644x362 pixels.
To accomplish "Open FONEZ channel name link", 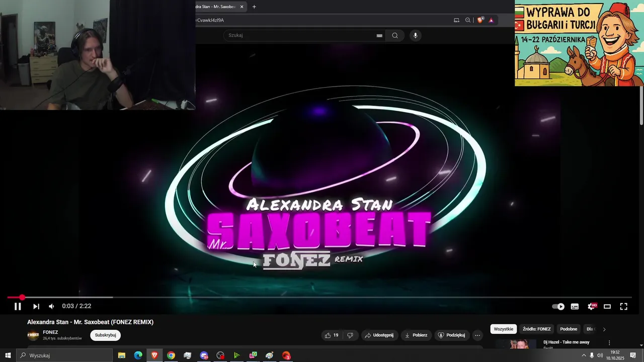I will point(50,332).
